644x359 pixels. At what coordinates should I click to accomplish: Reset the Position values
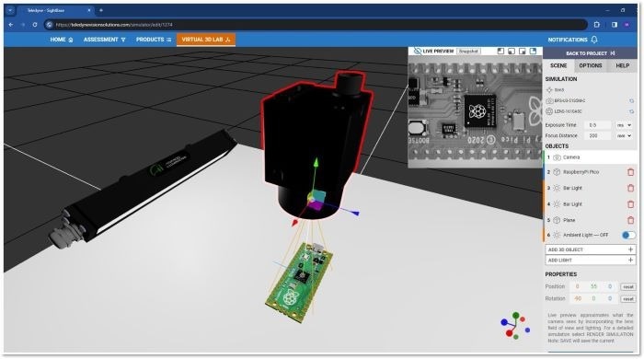628,286
